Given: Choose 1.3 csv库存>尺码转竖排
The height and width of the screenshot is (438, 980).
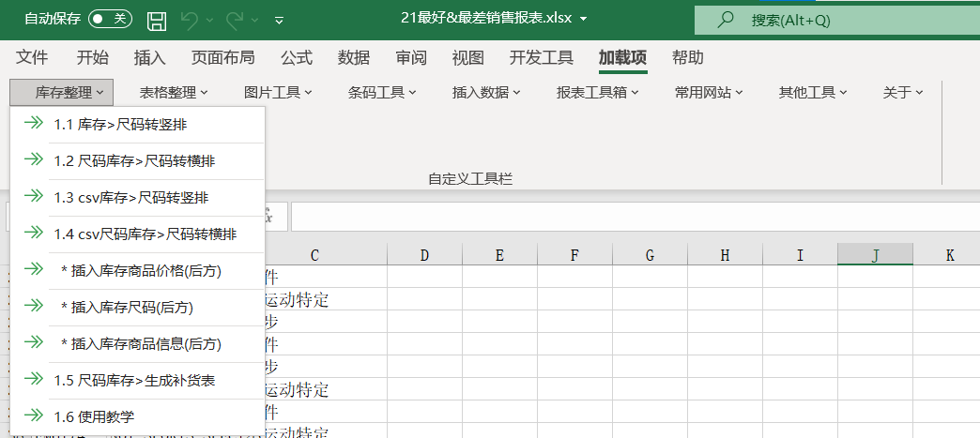Looking at the screenshot, I should 137,198.
